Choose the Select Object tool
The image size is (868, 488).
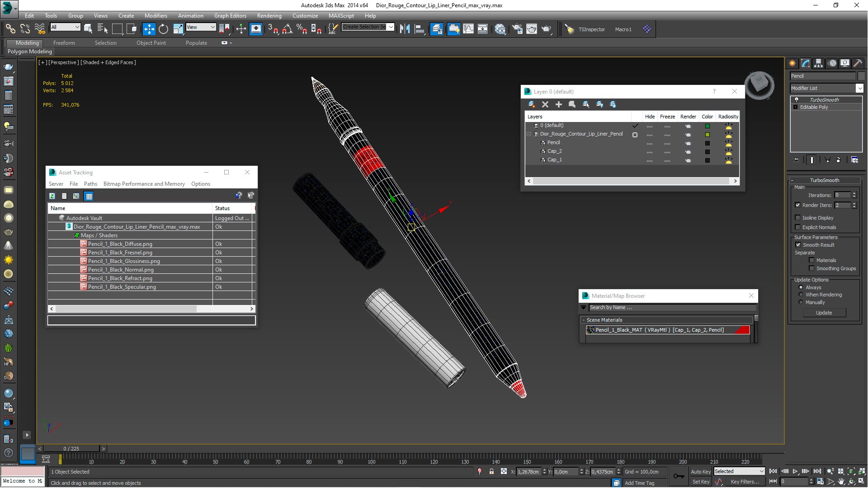88,29
